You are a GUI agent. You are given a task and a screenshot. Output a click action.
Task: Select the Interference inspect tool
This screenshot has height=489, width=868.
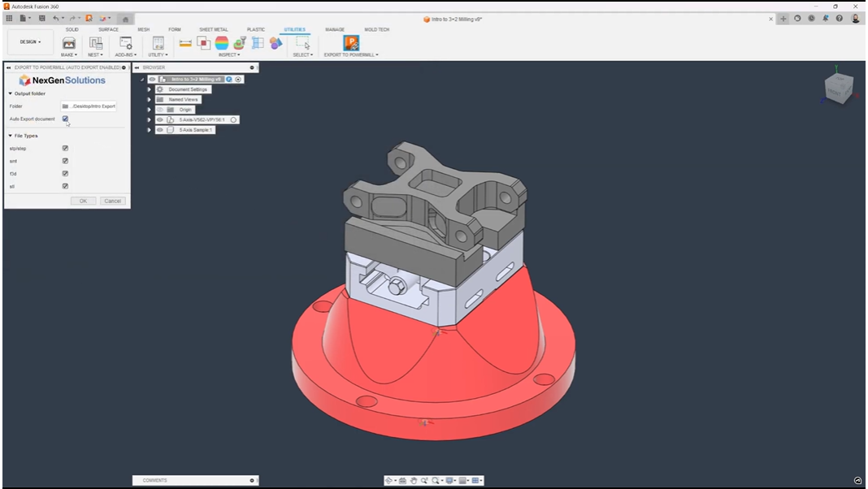tap(204, 43)
